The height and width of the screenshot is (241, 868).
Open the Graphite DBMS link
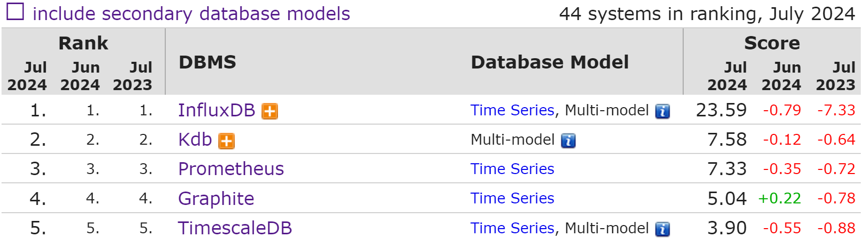216,199
